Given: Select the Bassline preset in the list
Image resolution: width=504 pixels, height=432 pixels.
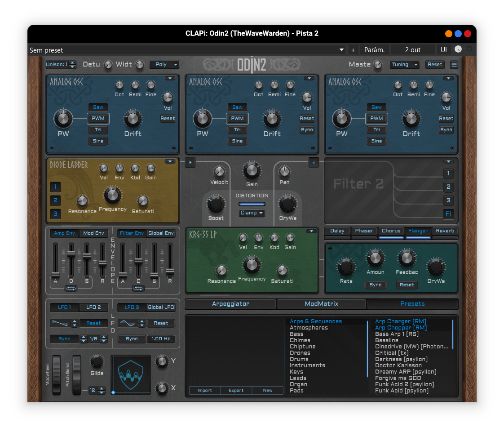Looking at the screenshot, I should 387,340.
